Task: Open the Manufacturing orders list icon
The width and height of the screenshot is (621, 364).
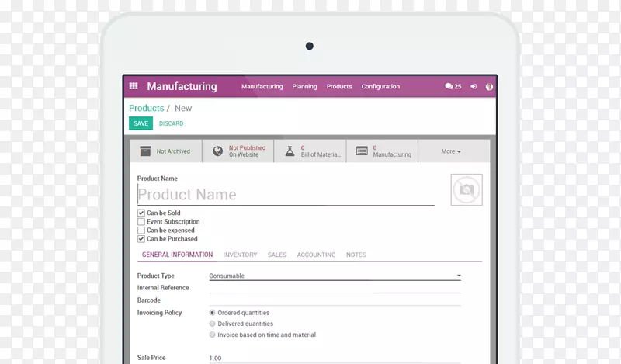Action: (x=361, y=151)
